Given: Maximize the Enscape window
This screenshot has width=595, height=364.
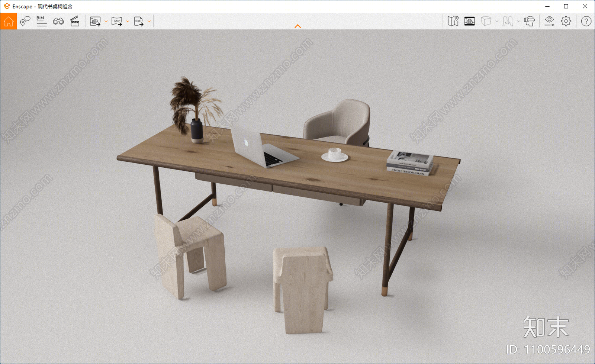Looking at the screenshot, I should (566, 6).
